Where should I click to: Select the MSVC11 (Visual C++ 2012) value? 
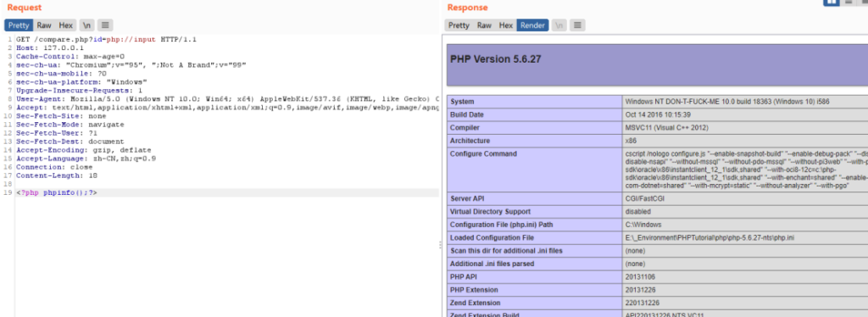pos(745,128)
